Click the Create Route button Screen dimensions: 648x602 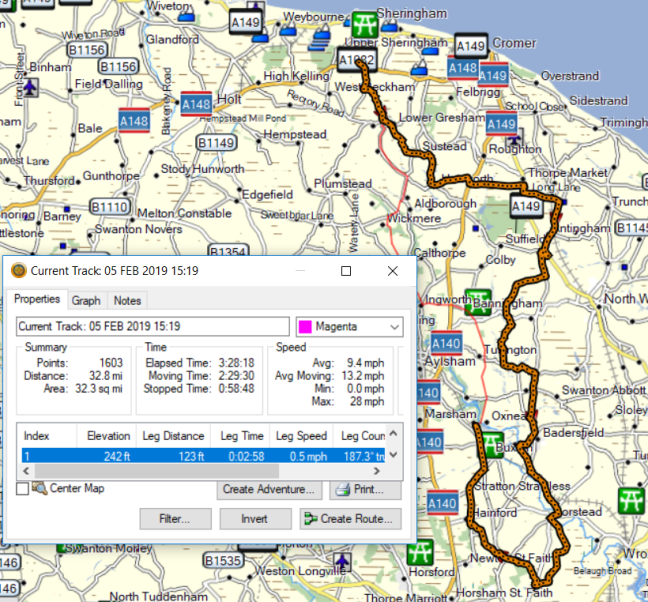coord(350,519)
